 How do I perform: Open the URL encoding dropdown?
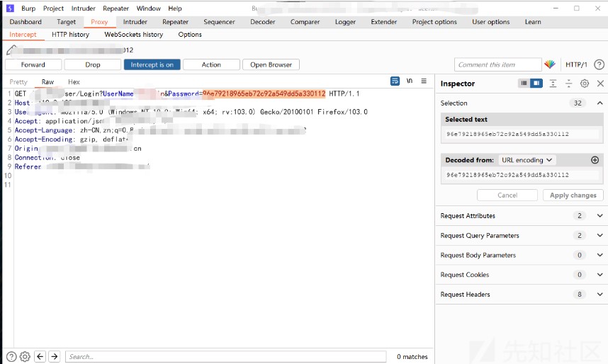[x=527, y=160]
